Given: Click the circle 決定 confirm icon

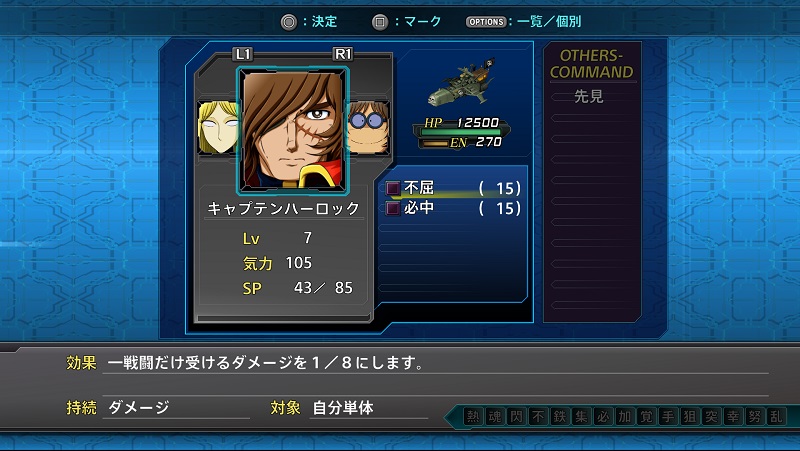Looking at the screenshot, I should (x=289, y=22).
